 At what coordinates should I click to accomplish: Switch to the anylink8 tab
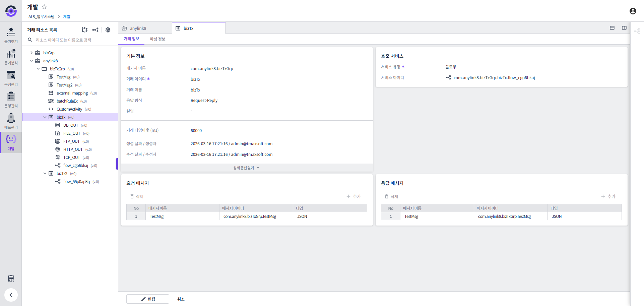pos(145,28)
